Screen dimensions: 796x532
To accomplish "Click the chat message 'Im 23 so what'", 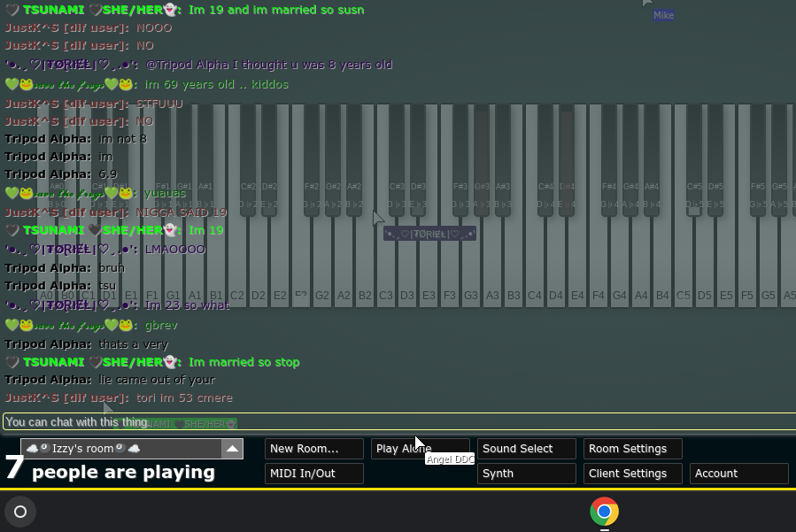I will pos(188,305).
